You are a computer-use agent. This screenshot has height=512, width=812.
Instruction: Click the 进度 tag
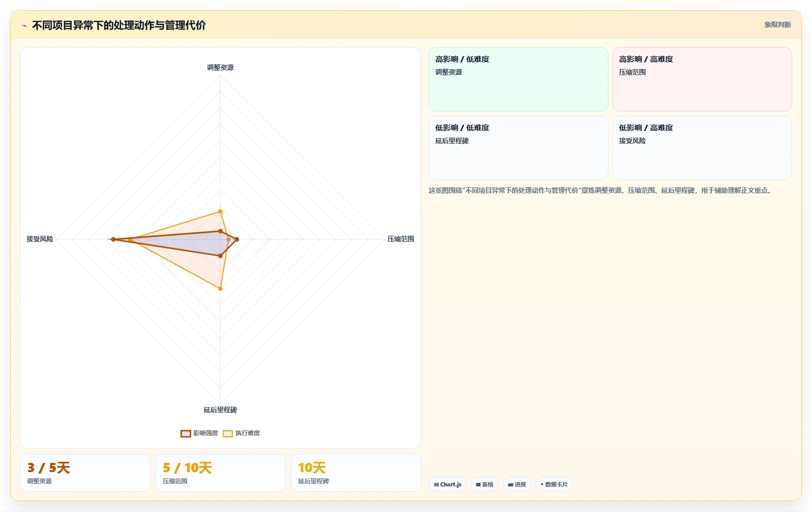(x=517, y=484)
